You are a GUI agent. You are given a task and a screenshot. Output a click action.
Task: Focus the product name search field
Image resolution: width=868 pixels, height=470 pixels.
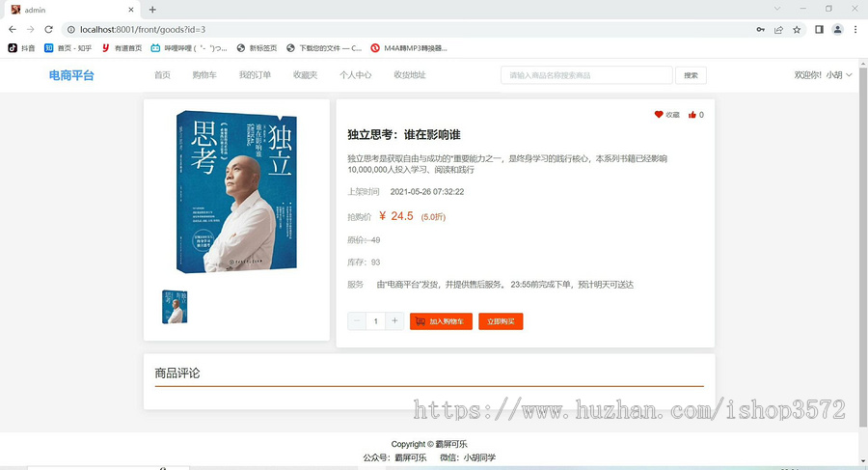586,75
